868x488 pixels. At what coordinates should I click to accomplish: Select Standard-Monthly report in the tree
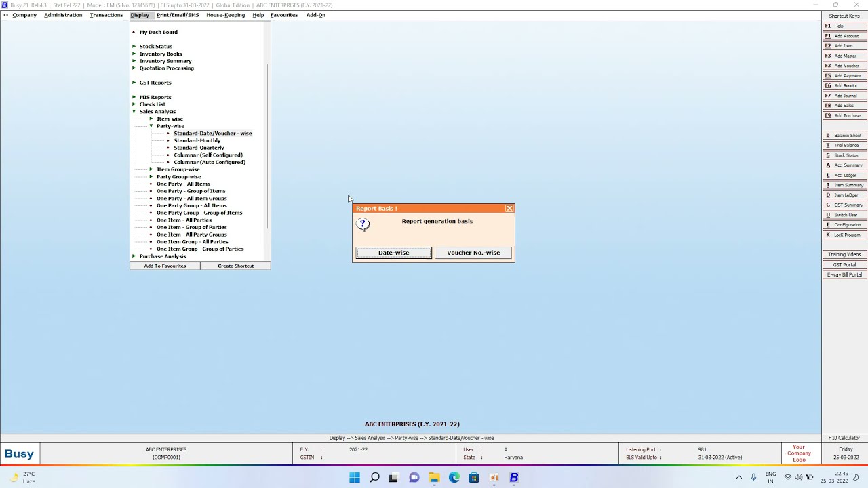[197, 140]
